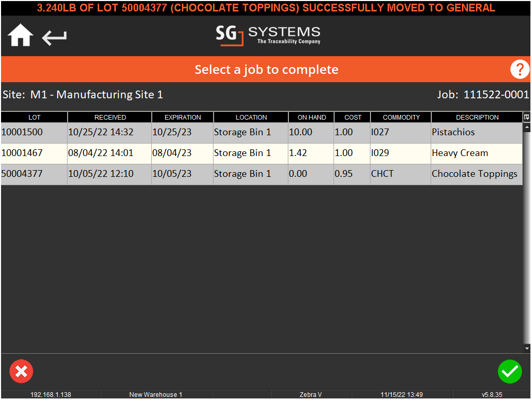The width and height of the screenshot is (532, 400).
Task: Go back using the return arrow
Action: [54, 36]
